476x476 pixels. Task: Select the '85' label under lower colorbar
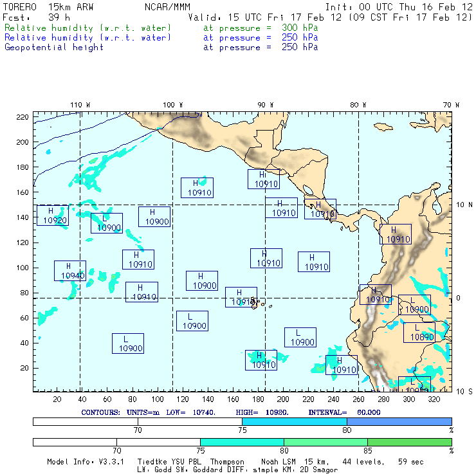(368, 450)
